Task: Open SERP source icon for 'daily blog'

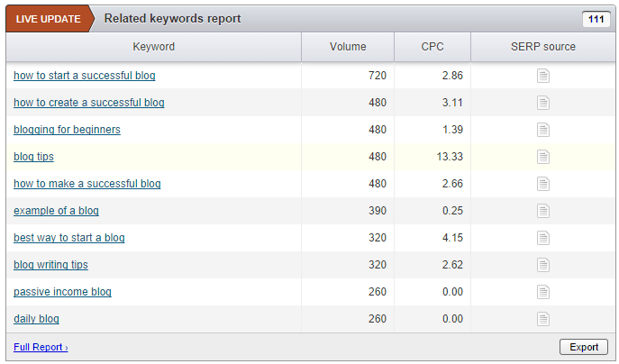Action: click(542, 319)
